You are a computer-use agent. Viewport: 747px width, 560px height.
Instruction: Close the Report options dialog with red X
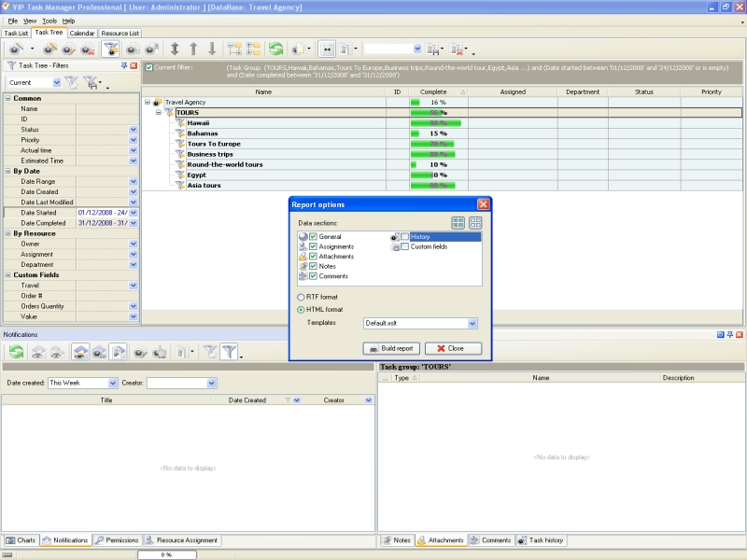click(x=483, y=204)
